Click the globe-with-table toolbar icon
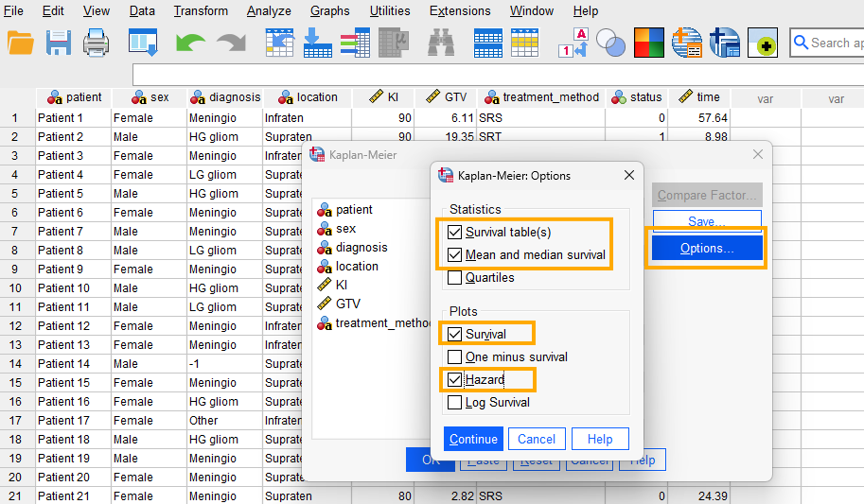 click(687, 43)
